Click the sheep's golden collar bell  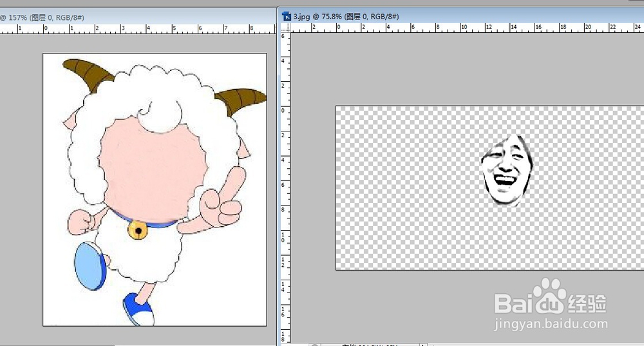pos(138,230)
